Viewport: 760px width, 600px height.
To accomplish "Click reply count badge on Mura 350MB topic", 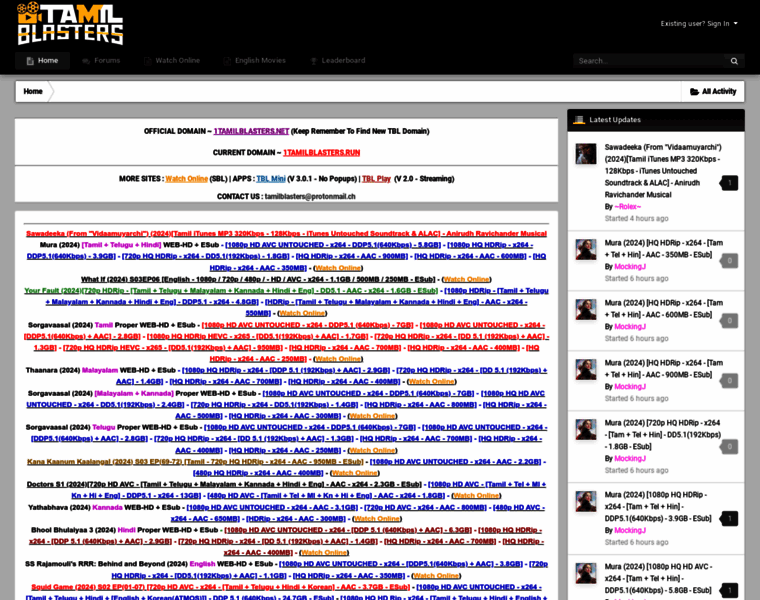I will coord(729,261).
